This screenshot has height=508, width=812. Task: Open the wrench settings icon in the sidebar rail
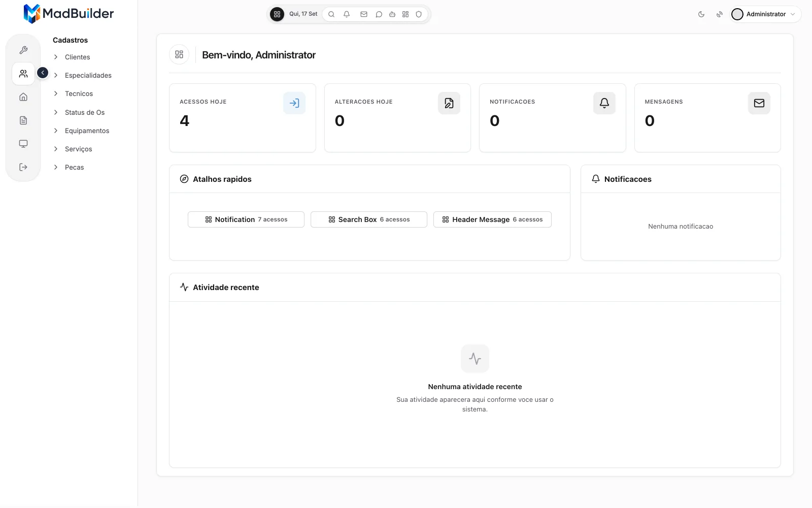tap(23, 50)
